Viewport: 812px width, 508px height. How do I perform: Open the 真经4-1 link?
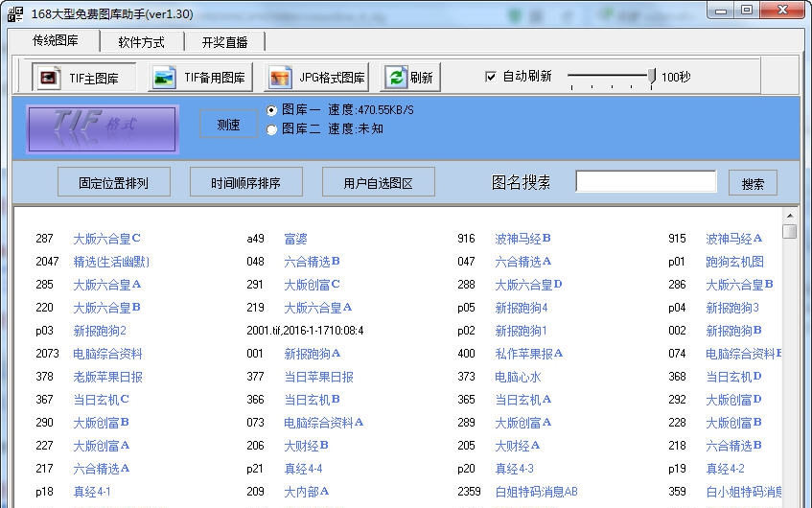(x=92, y=492)
